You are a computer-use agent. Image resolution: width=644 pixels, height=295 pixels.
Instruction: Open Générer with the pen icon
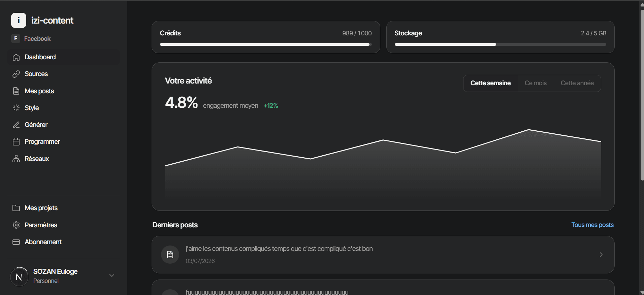(16, 125)
